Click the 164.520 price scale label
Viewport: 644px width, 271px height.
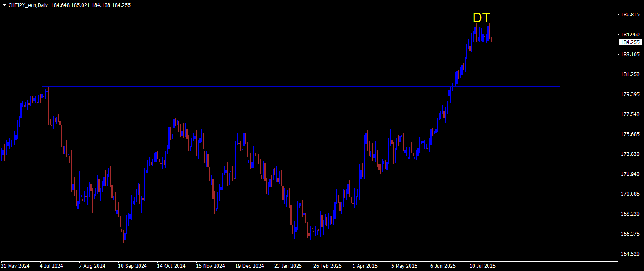point(630,254)
